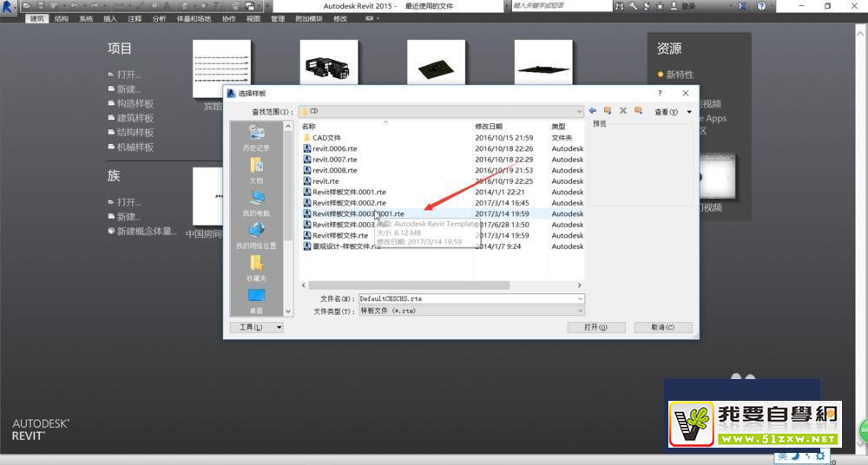Click the 打开 button in dialog
Image resolution: width=868 pixels, height=465 pixels.
(x=596, y=327)
